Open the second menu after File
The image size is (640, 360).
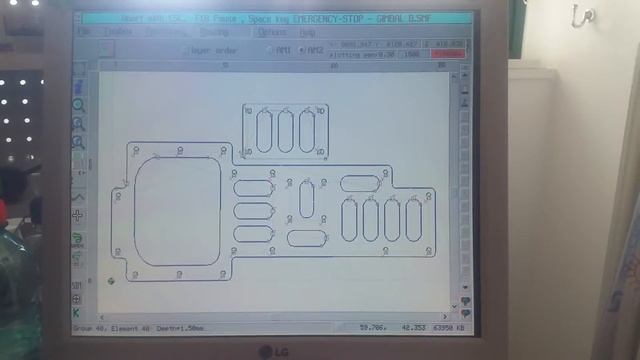pyautogui.click(x=118, y=32)
